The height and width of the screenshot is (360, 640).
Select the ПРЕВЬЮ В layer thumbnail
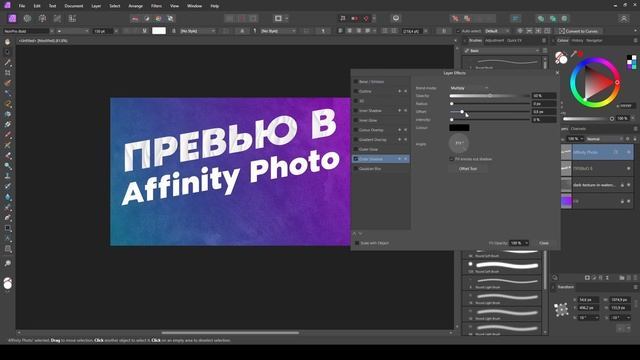pyautogui.click(x=566, y=168)
